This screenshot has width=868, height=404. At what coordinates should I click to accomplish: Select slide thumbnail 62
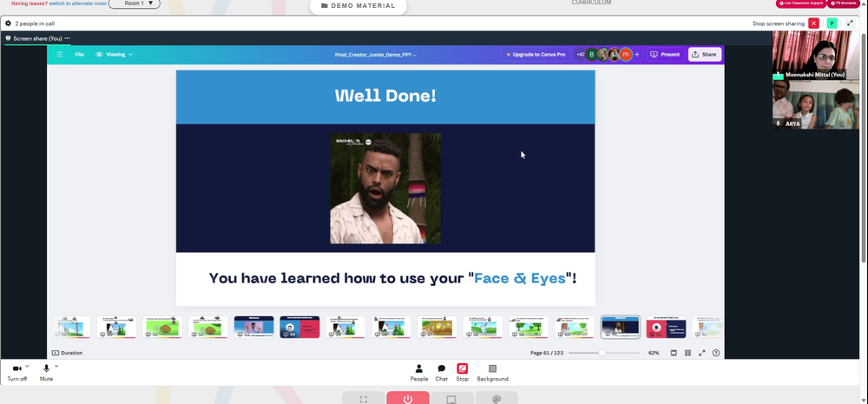point(666,327)
